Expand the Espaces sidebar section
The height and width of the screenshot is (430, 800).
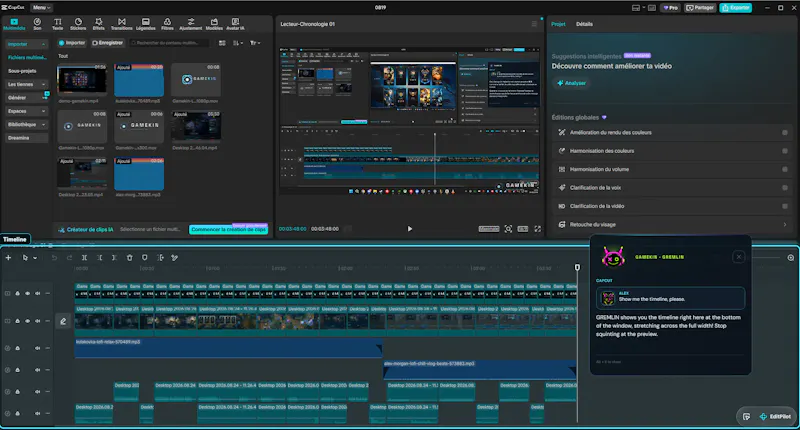pos(27,111)
